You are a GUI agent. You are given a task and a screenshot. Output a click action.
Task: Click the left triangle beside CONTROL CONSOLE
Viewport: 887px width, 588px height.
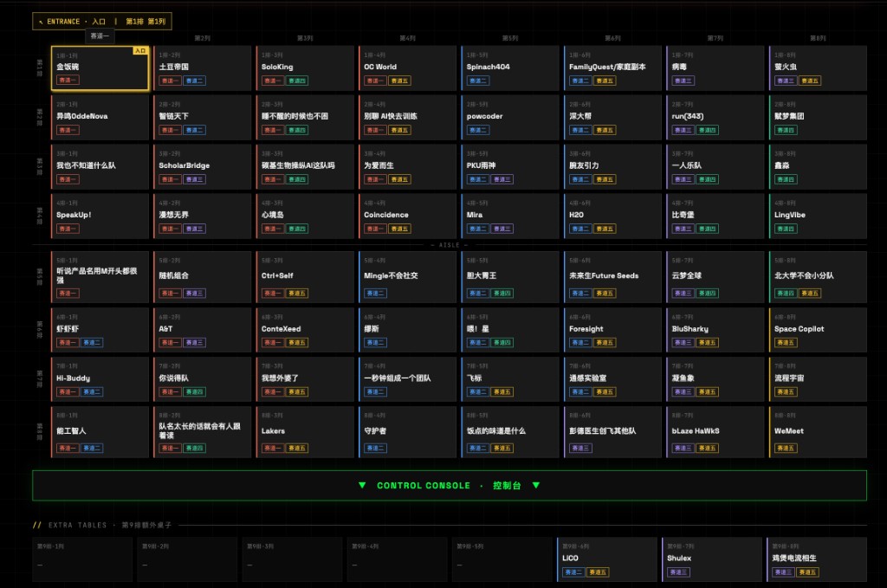pyautogui.click(x=362, y=485)
